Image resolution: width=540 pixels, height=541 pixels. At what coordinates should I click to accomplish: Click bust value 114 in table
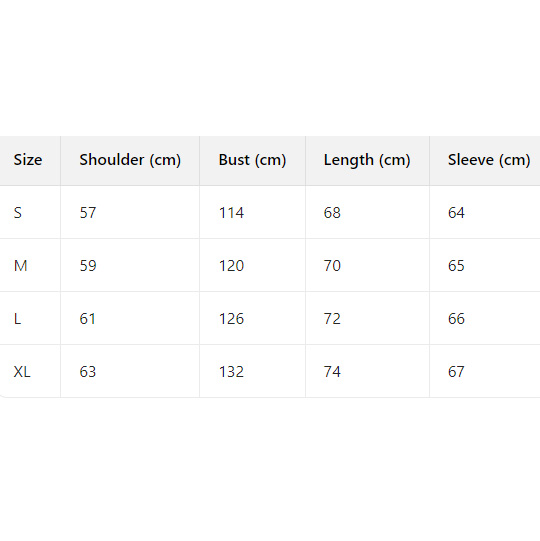[x=231, y=213]
